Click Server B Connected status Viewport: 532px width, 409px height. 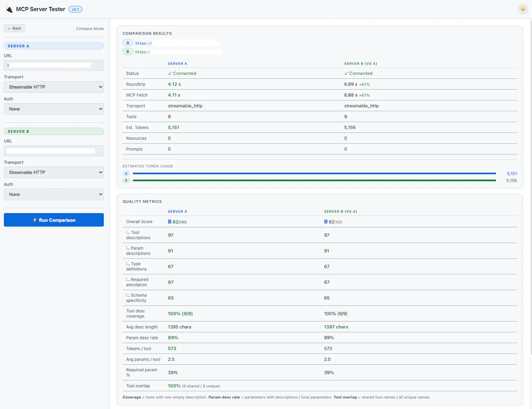358,74
